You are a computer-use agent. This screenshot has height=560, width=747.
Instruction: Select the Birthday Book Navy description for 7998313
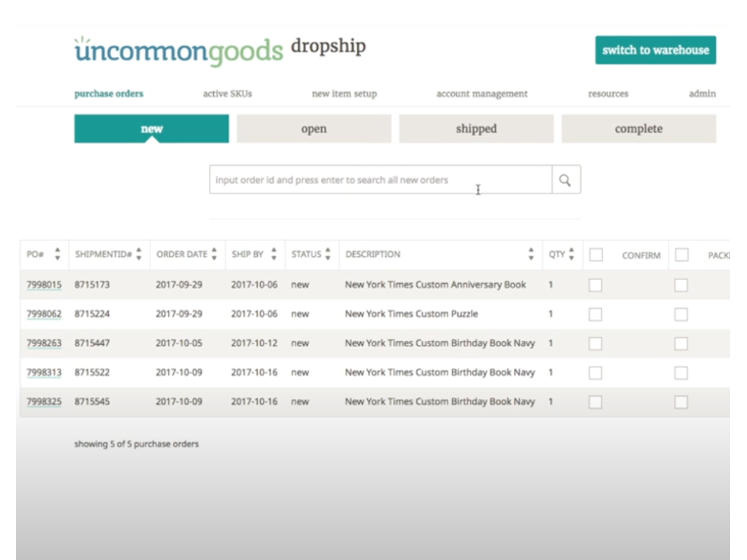[x=440, y=373]
